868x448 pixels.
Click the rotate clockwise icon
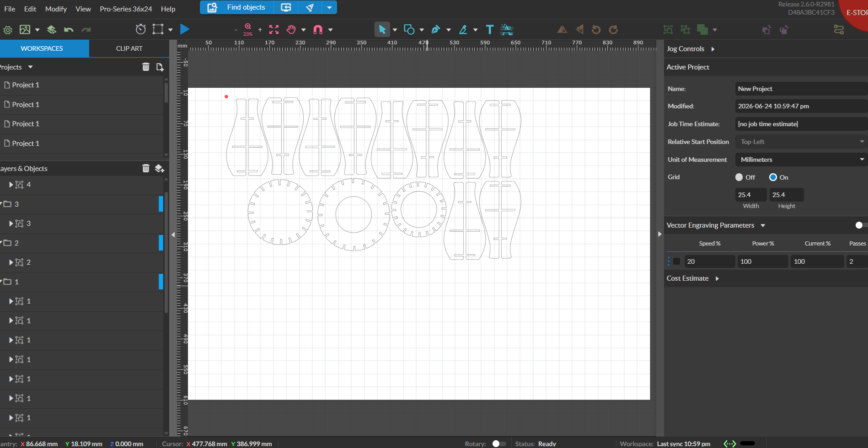click(x=613, y=30)
